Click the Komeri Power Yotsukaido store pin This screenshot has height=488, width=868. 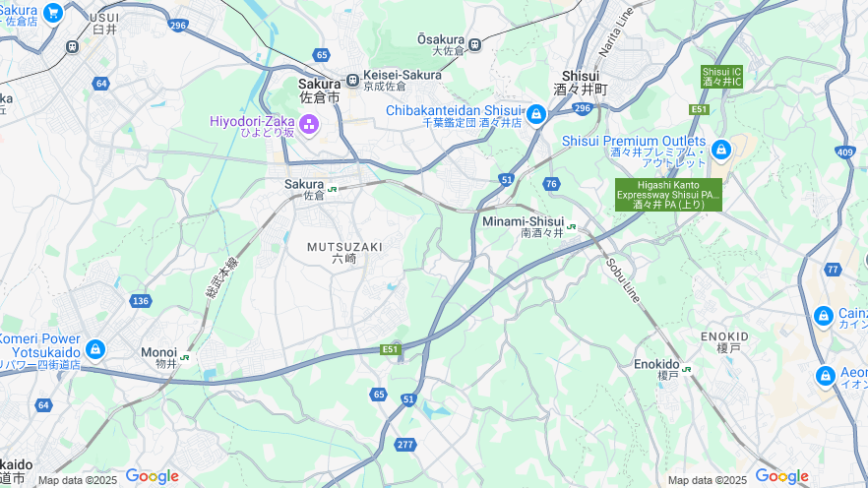pos(95,349)
